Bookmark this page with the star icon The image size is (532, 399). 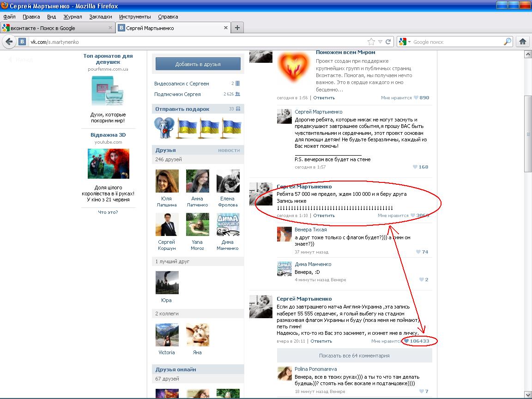pos(371,42)
